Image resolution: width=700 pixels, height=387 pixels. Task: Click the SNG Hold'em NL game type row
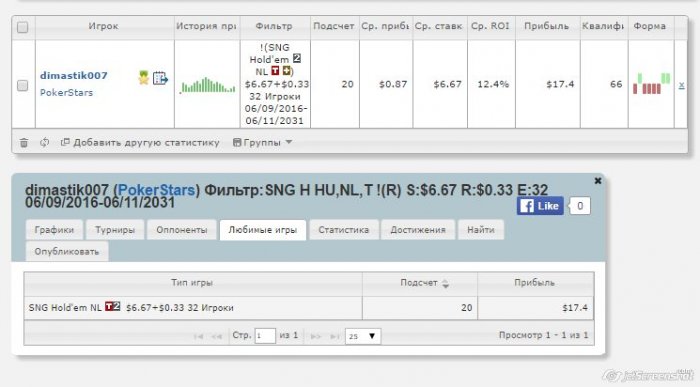(x=193, y=308)
